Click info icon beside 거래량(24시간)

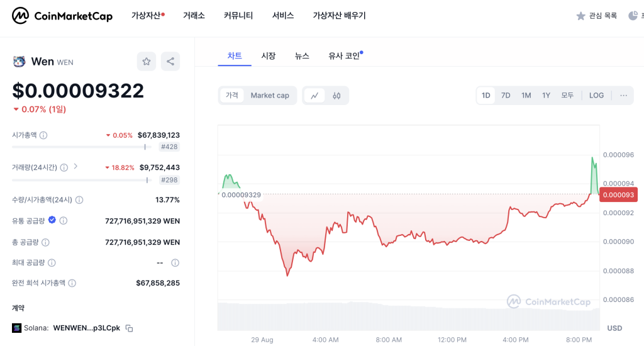point(64,167)
